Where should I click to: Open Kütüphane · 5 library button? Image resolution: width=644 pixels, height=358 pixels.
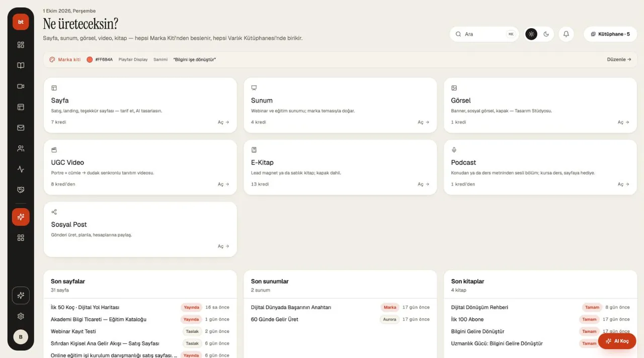click(x=610, y=34)
